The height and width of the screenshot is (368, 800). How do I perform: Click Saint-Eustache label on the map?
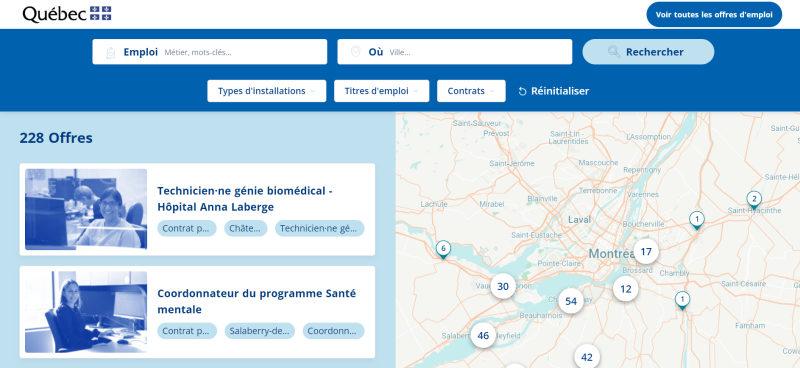click(x=536, y=235)
